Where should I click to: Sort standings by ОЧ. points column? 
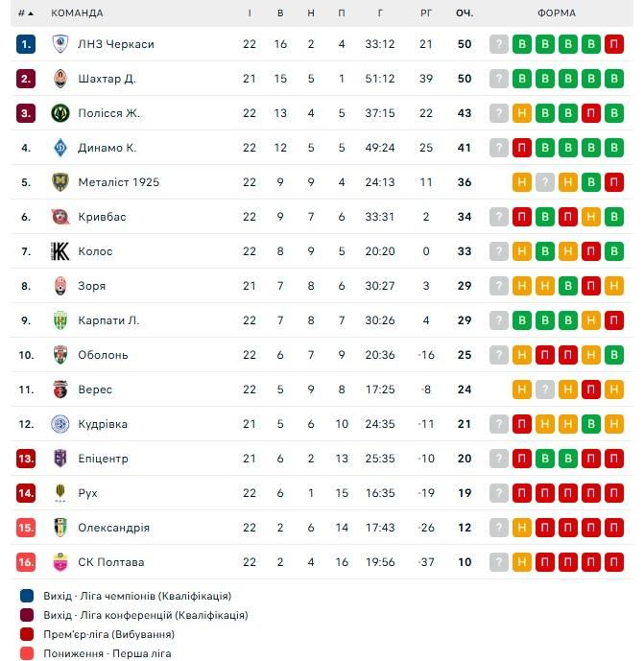tap(465, 13)
